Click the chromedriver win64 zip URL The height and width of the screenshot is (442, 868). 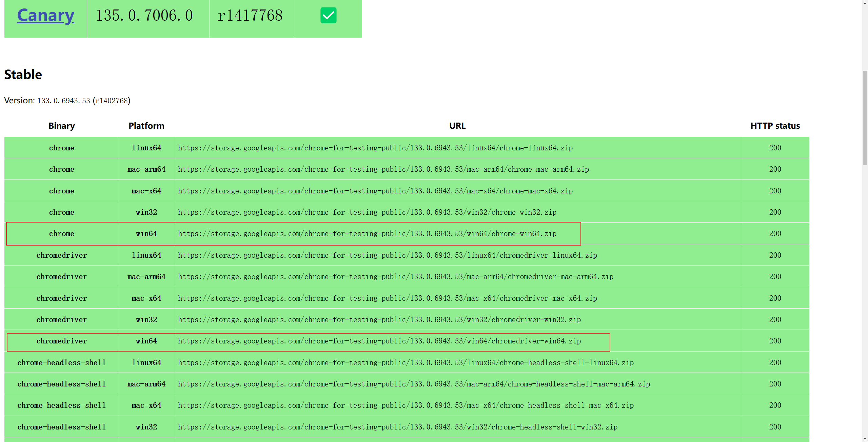379,341
